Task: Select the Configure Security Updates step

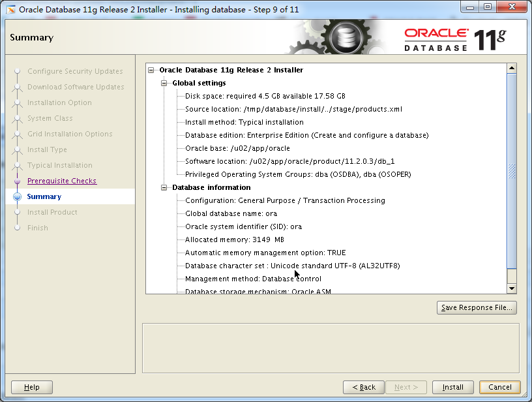Action: point(75,72)
